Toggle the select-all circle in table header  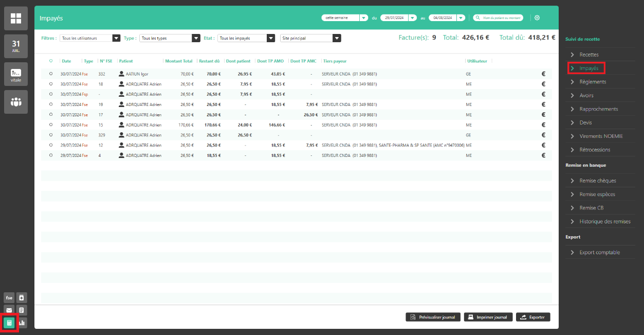[x=51, y=61]
